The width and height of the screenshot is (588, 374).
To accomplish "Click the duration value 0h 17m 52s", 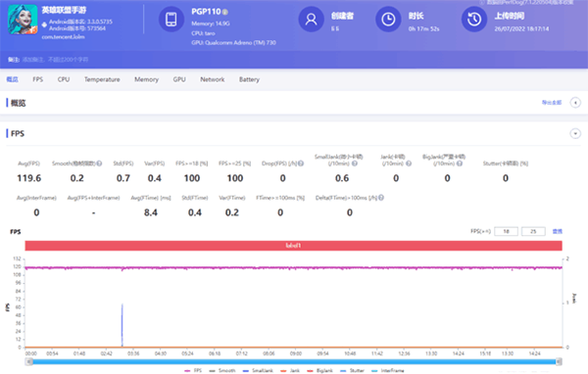I will pyautogui.click(x=423, y=28).
